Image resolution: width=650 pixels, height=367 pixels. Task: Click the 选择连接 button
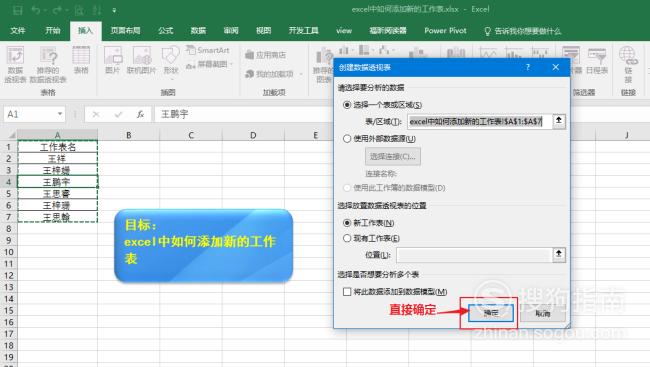pos(393,156)
